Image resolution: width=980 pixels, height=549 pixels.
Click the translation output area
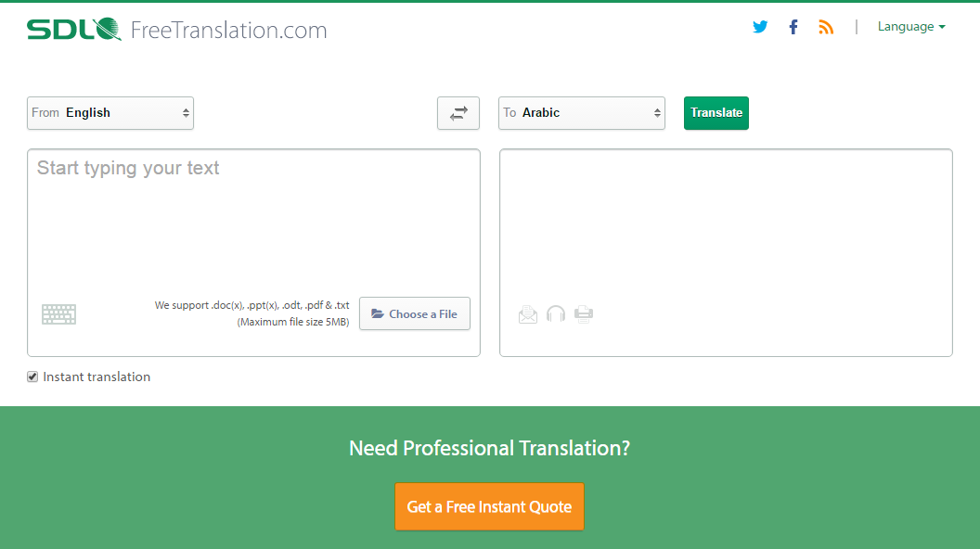pos(726,252)
